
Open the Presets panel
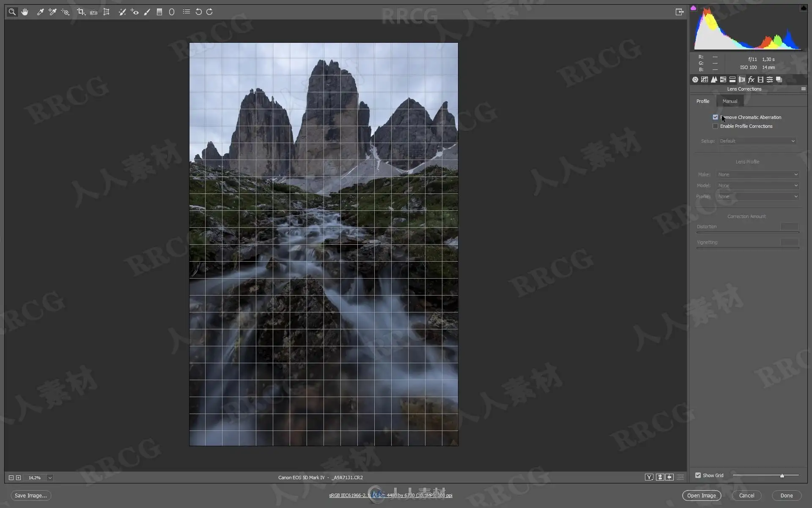pyautogui.click(x=770, y=80)
